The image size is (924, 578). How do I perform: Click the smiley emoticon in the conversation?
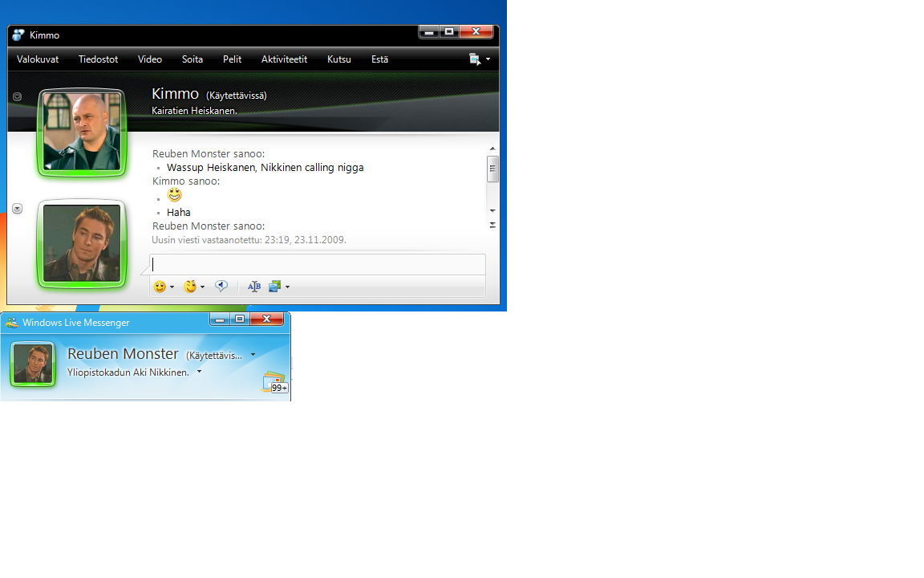coord(174,194)
